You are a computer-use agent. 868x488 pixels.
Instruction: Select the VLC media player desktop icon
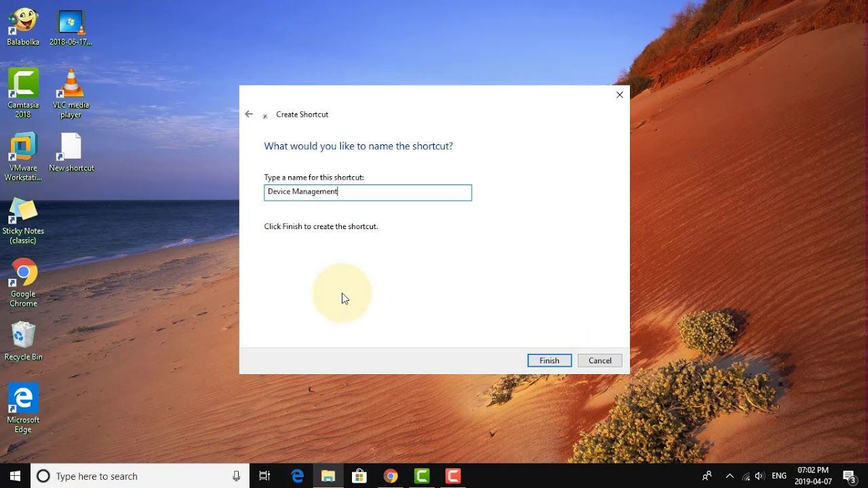click(x=71, y=94)
